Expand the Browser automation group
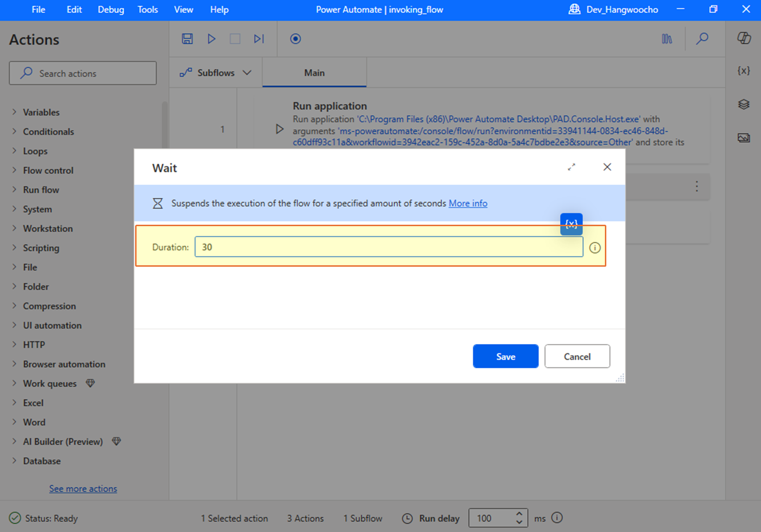The image size is (761, 532). coord(14,364)
